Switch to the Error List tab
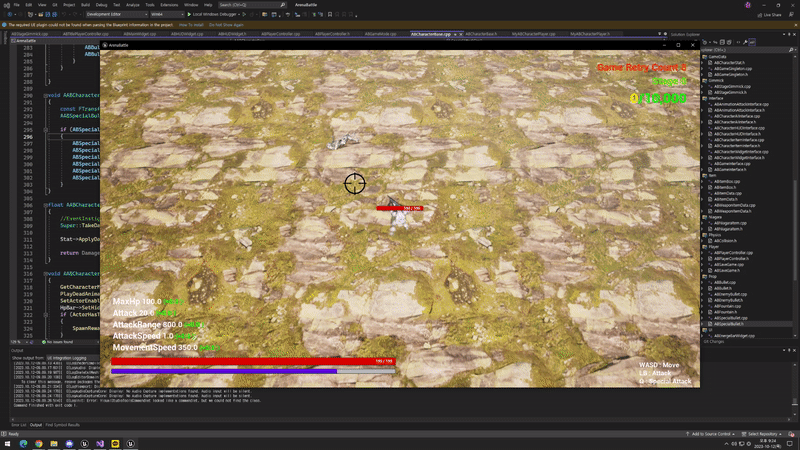800x450 pixels. pos(19,425)
